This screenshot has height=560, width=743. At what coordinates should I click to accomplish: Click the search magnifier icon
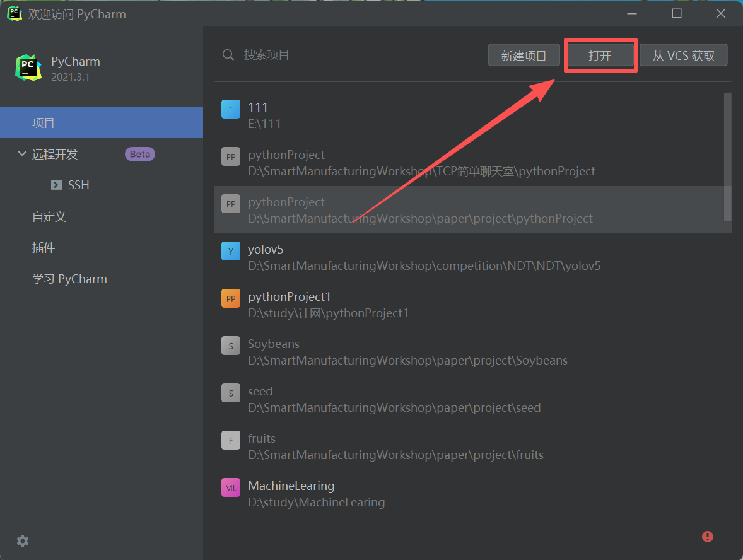point(228,55)
